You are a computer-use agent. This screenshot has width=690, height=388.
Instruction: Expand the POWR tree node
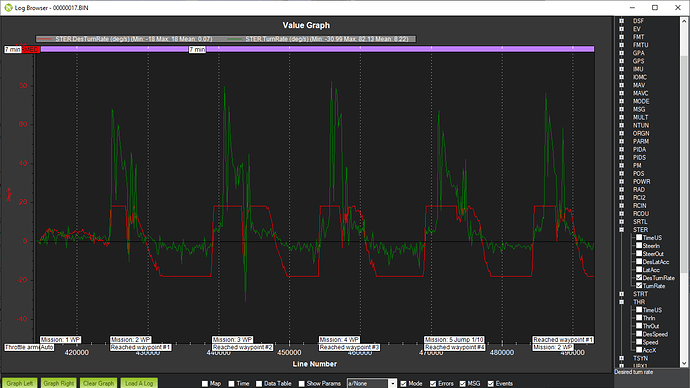(x=621, y=181)
